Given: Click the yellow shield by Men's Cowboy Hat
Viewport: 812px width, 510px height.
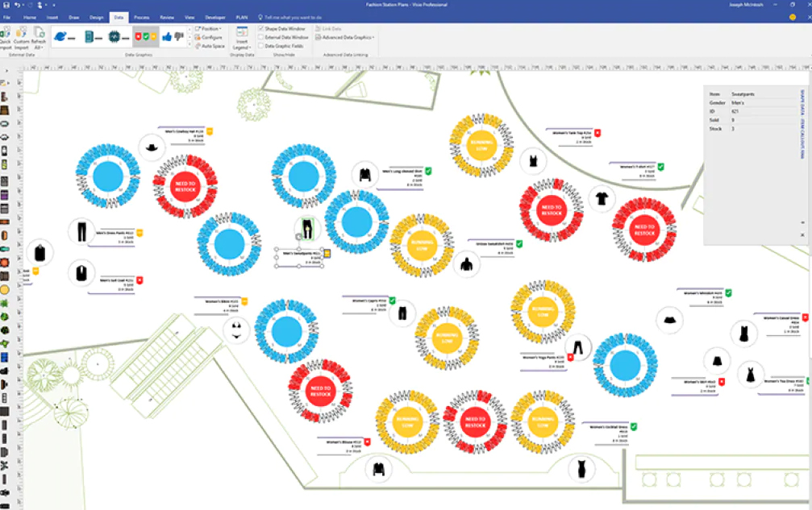Looking at the screenshot, I should [210, 131].
